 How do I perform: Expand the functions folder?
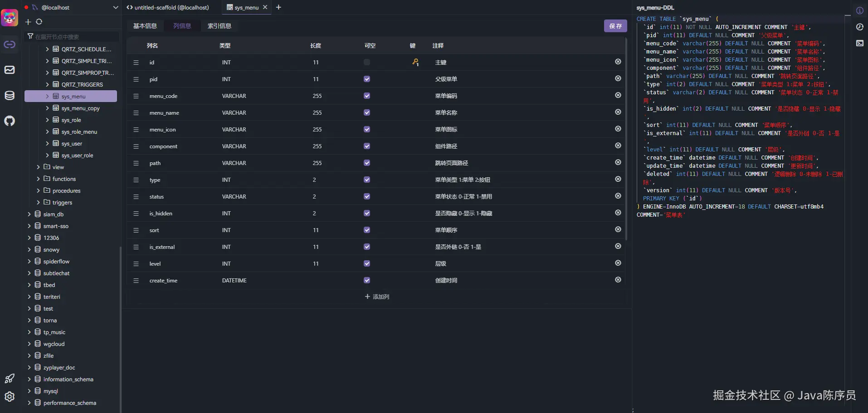pyautogui.click(x=38, y=179)
